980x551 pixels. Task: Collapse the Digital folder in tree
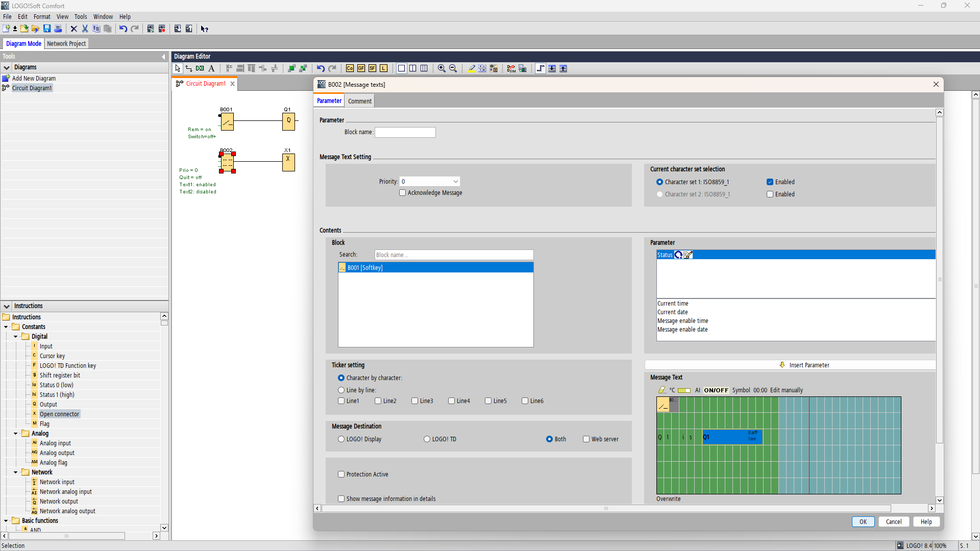point(16,337)
